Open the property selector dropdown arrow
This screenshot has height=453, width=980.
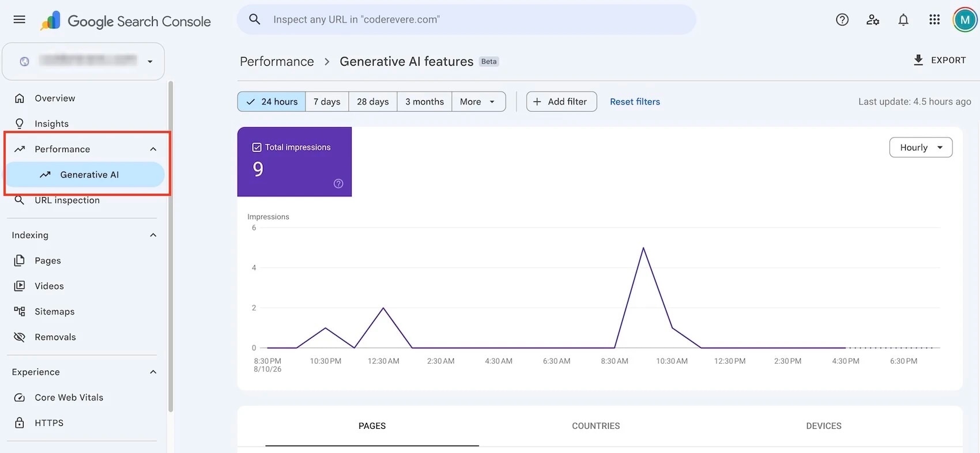pos(150,62)
